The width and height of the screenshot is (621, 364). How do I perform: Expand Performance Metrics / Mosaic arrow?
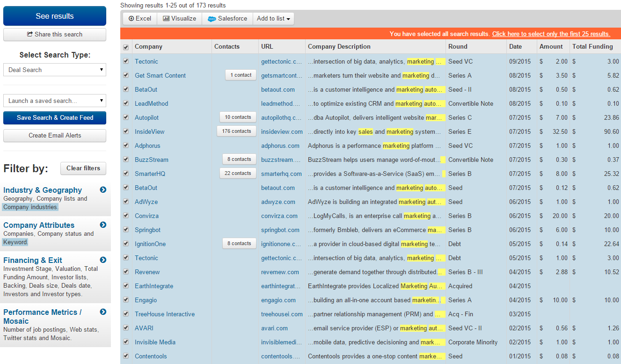(x=103, y=312)
